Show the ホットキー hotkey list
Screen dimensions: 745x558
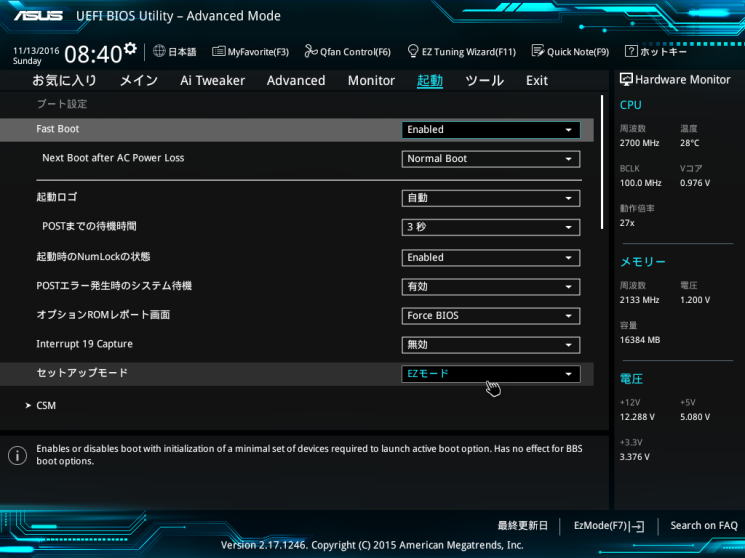tap(656, 51)
